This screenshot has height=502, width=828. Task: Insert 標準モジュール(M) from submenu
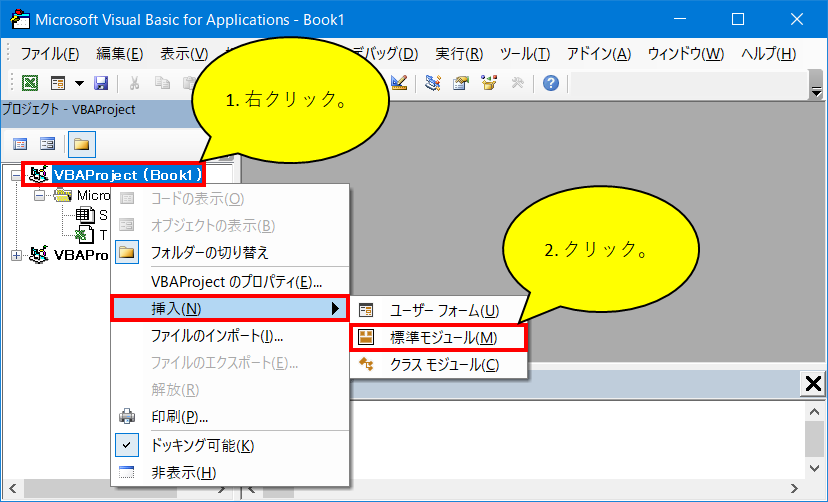pos(439,337)
